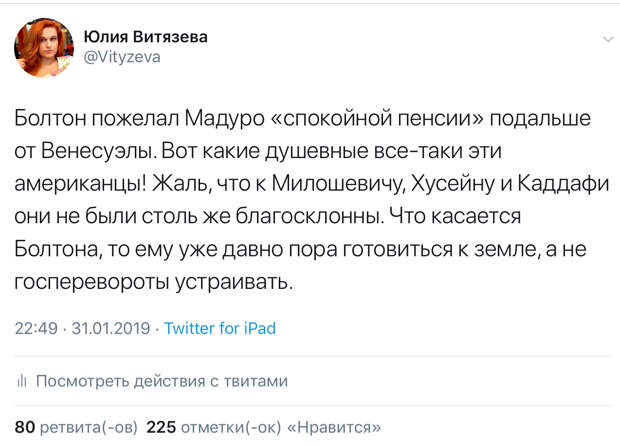620x446 pixels.
Task: Click the first line of tweet text
Action: click(302, 118)
